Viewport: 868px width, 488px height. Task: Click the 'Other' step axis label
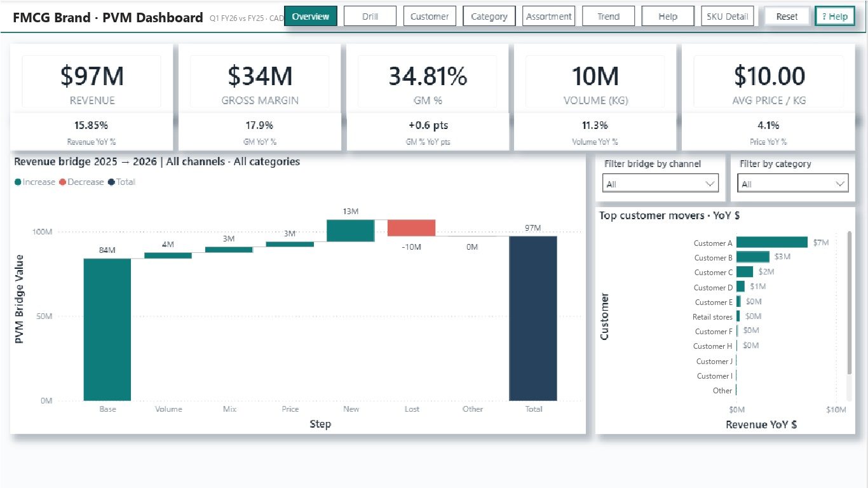(473, 409)
